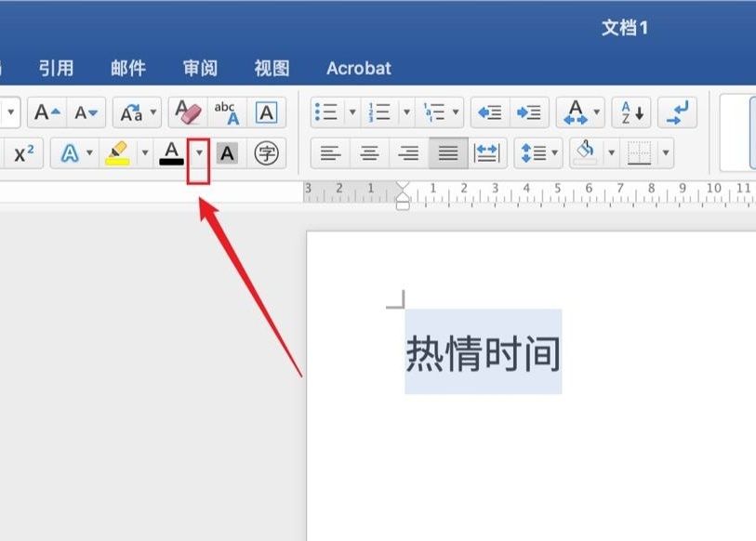Toggle superscript formatting
This screenshot has height=541, width=756.
pyautogui.click(x=23, y=153)
